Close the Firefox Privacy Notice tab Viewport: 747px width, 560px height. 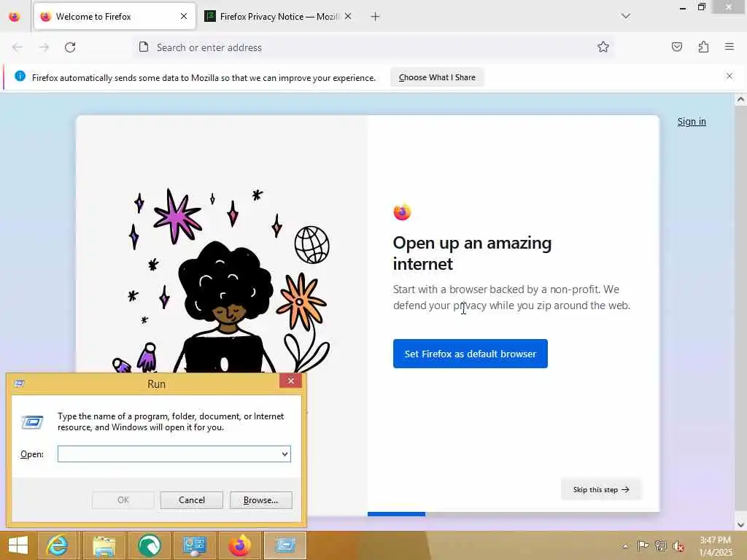pos(348,16)
